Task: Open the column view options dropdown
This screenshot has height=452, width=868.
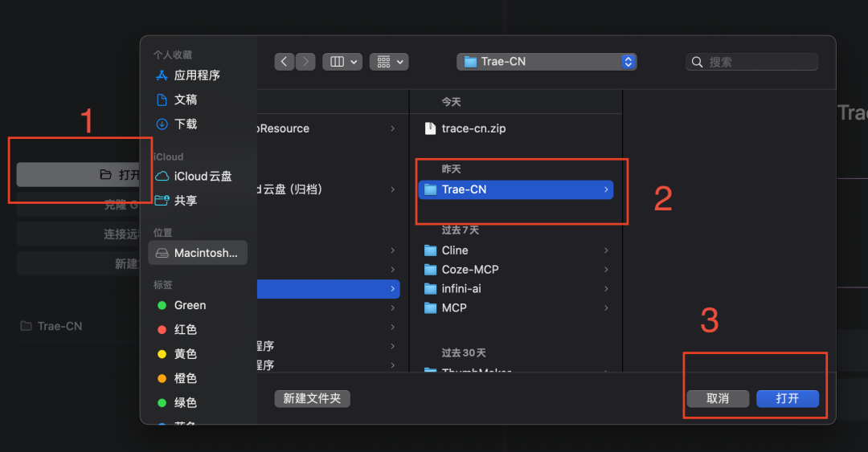Action: (x=342, y=61)
